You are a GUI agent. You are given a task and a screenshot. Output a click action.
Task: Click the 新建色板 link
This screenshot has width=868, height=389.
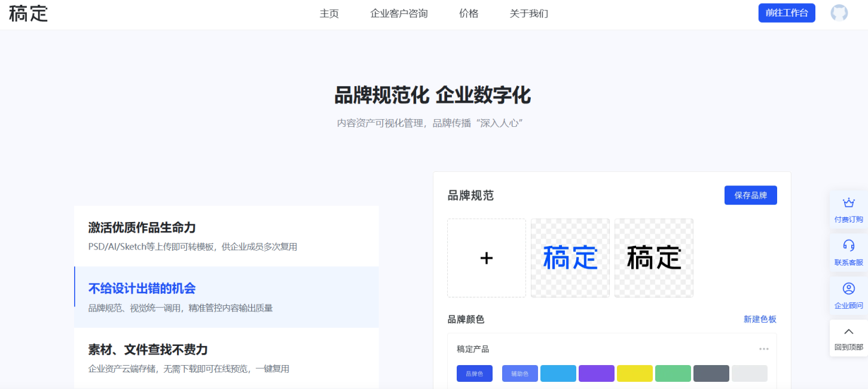tap(759, 320)
